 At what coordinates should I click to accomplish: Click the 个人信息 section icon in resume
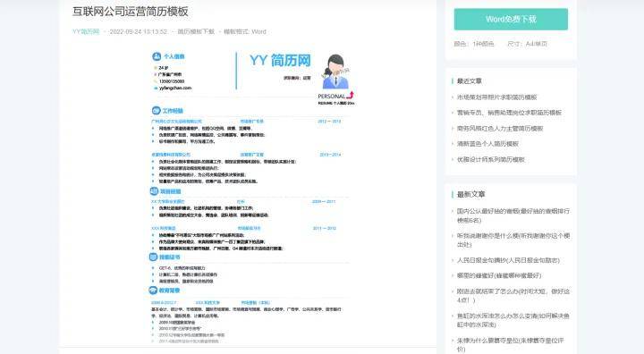pos(157,56)
